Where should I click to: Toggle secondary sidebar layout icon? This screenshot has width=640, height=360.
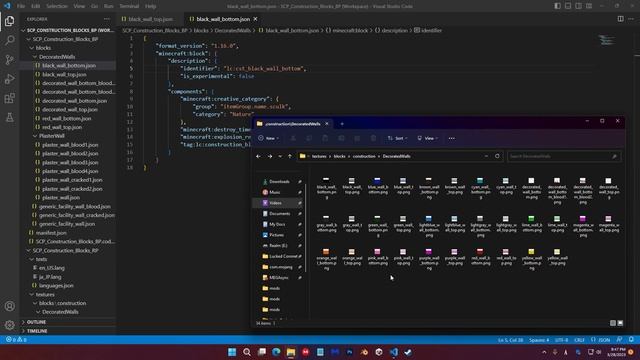(x=578, y=6)
